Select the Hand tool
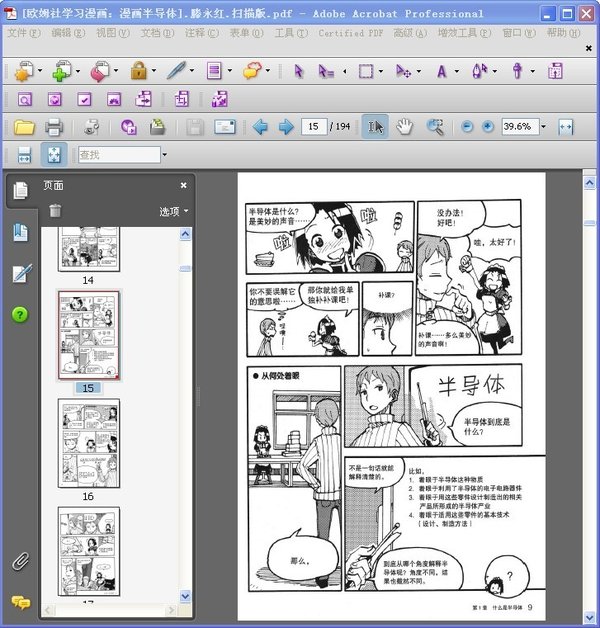The height and width of the screenshot is (628, 600). [404, 127]
